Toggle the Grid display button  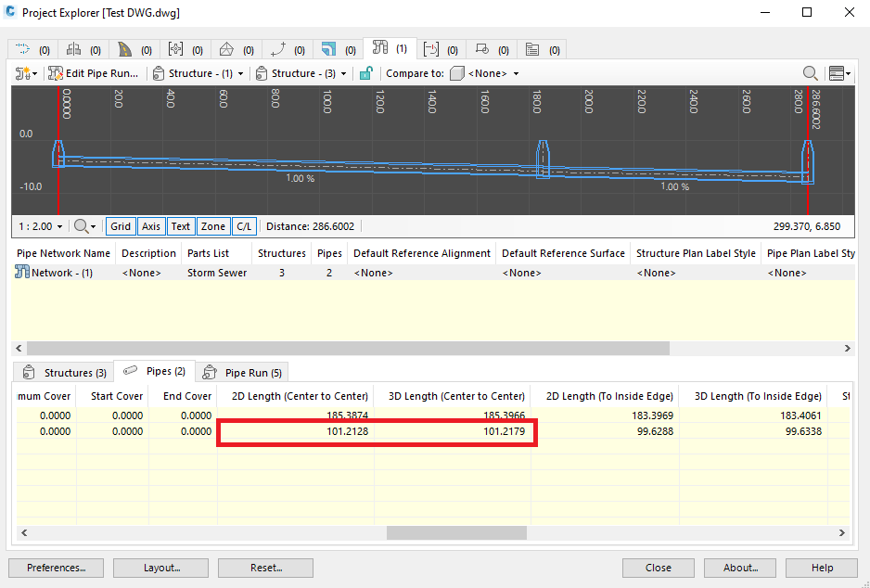tap(121, 226)
